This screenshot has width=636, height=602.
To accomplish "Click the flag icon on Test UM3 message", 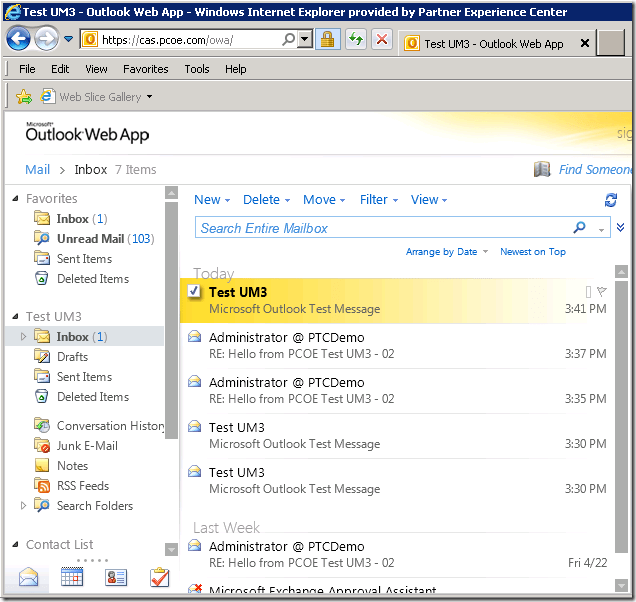I will pyautogui.click(x=602, y=291).
